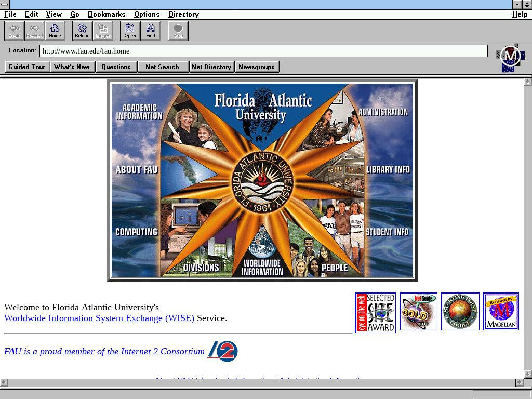Screen dimensions: 532x399
Task: Launch Find tool with binoculars icon
Action: pyautogui.click(x=151, y=31)
